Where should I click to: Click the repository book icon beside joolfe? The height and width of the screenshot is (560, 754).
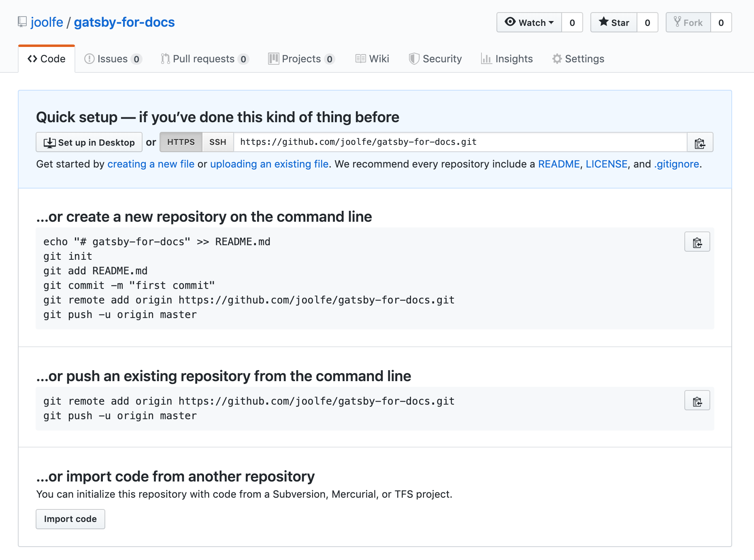click(22, 22)
